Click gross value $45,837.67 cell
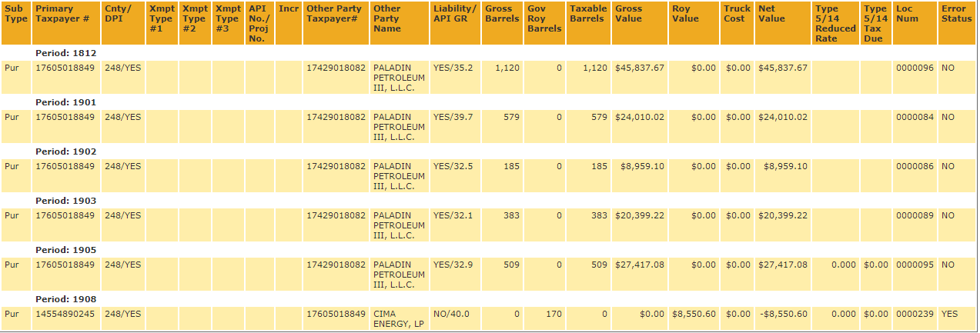Viewport: 980px width, 333px height. point(640,68)
